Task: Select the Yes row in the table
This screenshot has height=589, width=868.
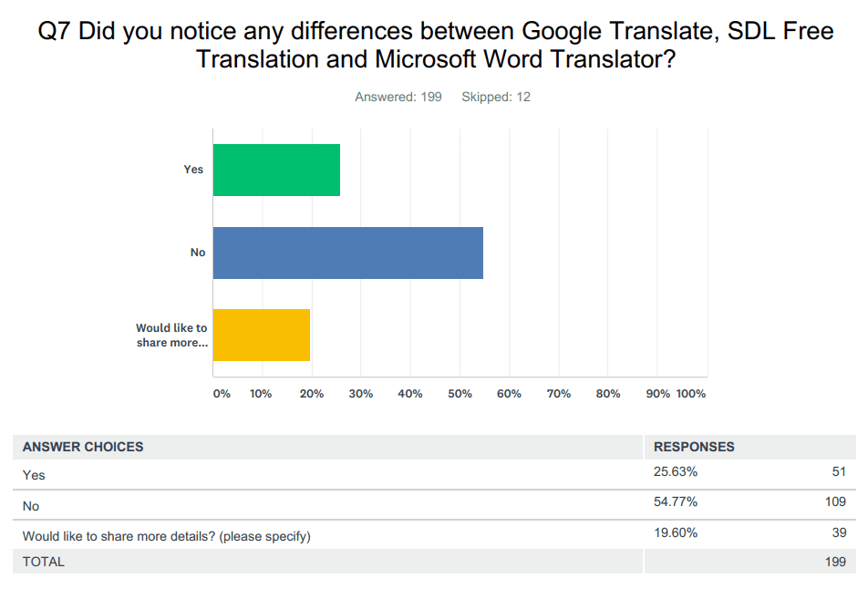Action: pyautogui.click(x=34, y=475)
